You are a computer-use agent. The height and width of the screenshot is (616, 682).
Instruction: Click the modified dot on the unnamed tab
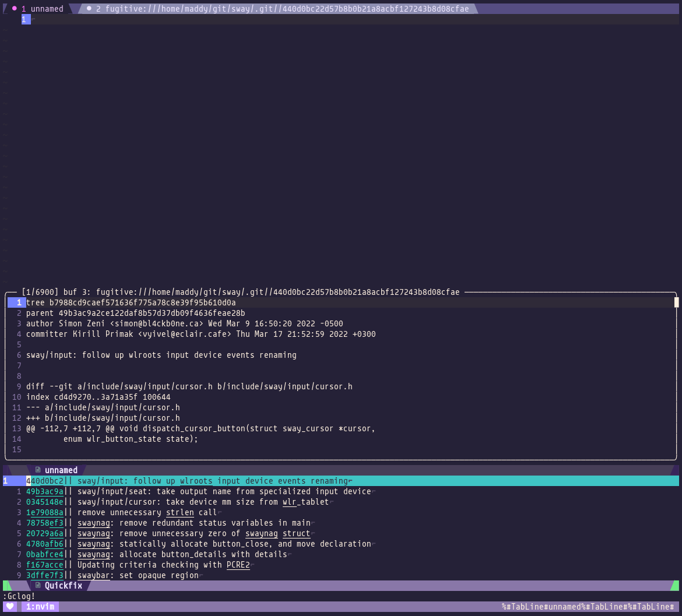click(x=15, y=8)
